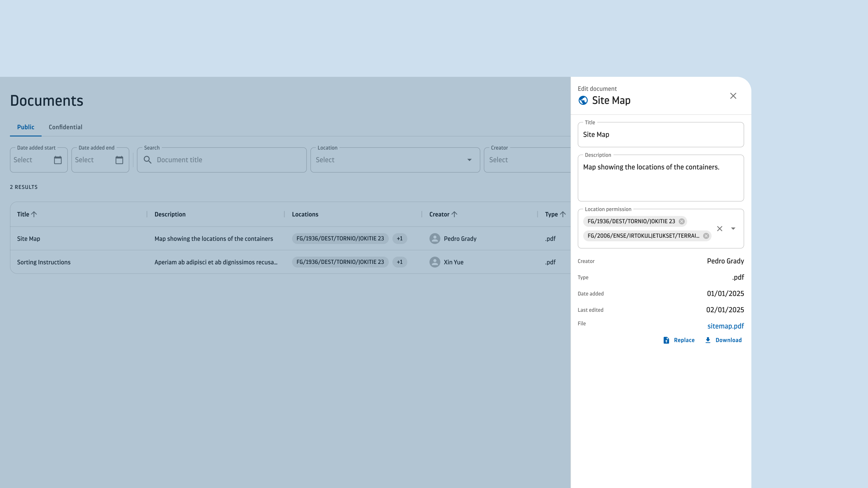The image size is (868, 488).
Task: Click Pedro Grady's avatar icon
Action: pyautogui.click(x=434, y=239)
